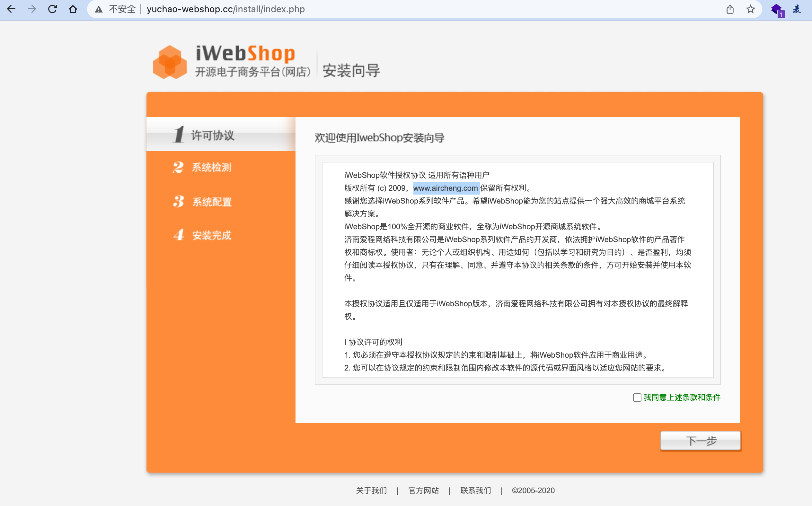Click the browser forward arrow
This screenshot has width=812, height=506.
pos(32,9)
